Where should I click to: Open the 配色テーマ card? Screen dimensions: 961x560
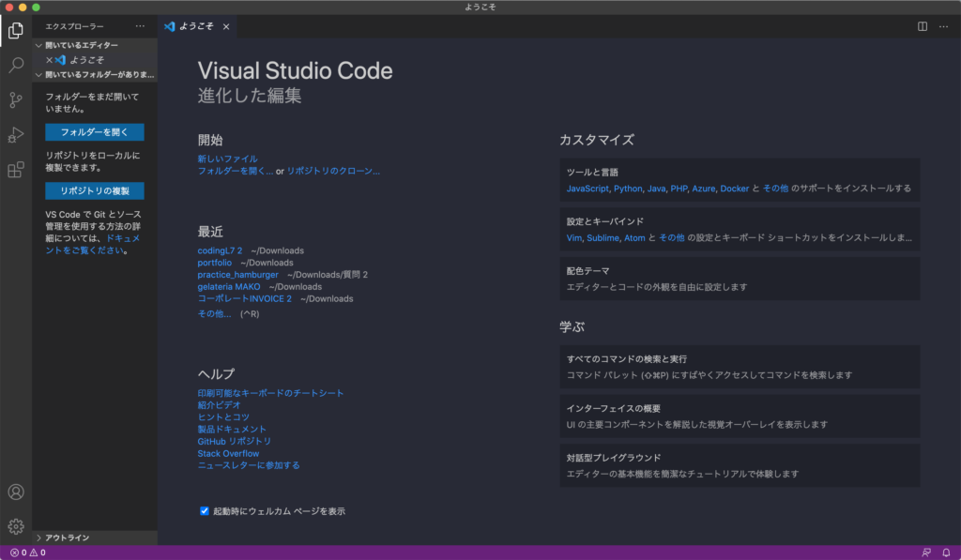click(740, 279)
